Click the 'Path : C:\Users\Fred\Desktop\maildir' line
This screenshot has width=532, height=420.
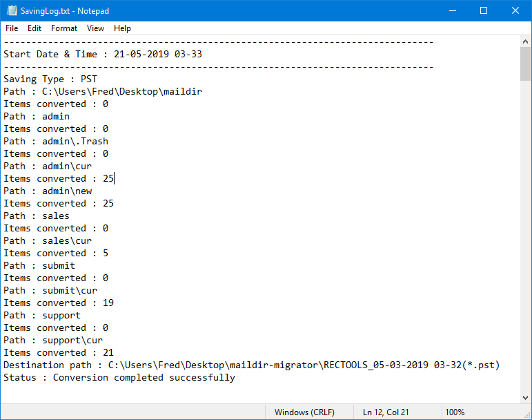click(103, 92)
